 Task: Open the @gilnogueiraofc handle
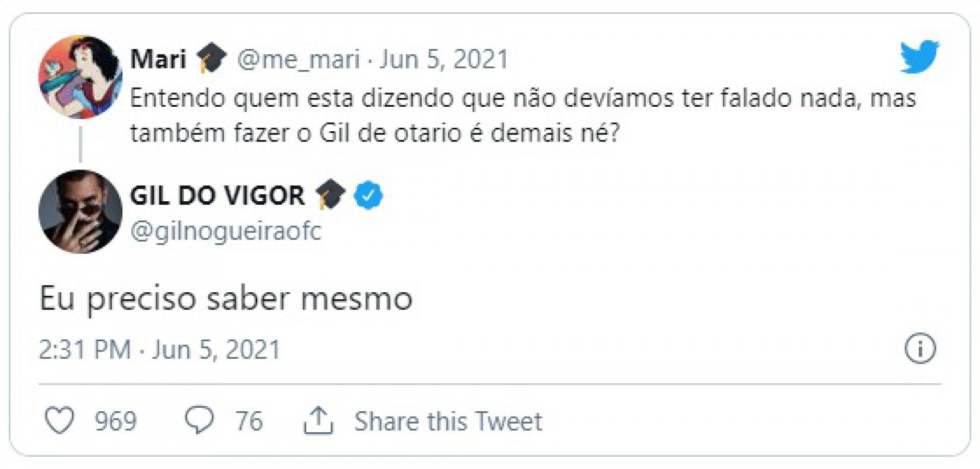tap(226, 231)
